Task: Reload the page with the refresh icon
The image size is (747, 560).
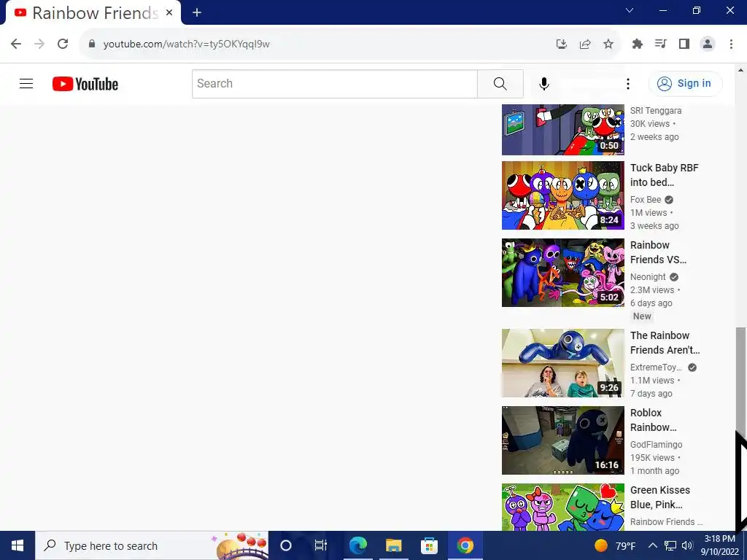Action: (63, 44)
